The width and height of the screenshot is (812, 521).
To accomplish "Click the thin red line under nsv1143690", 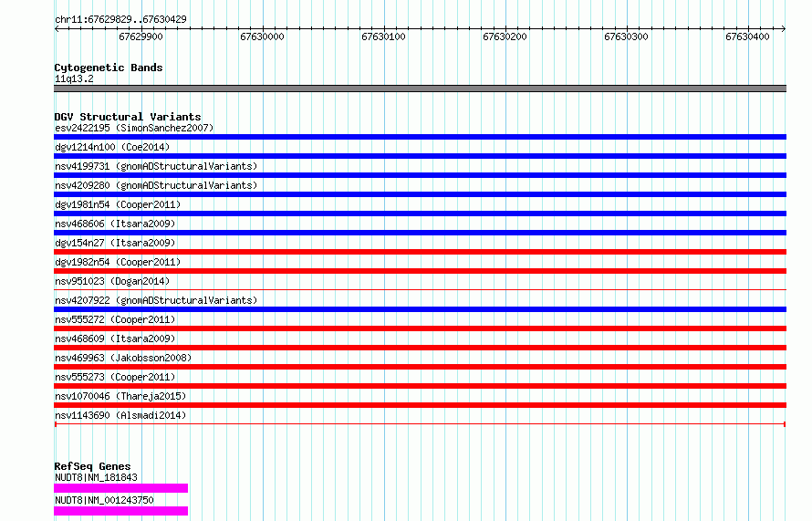I will tap(420, 424).
